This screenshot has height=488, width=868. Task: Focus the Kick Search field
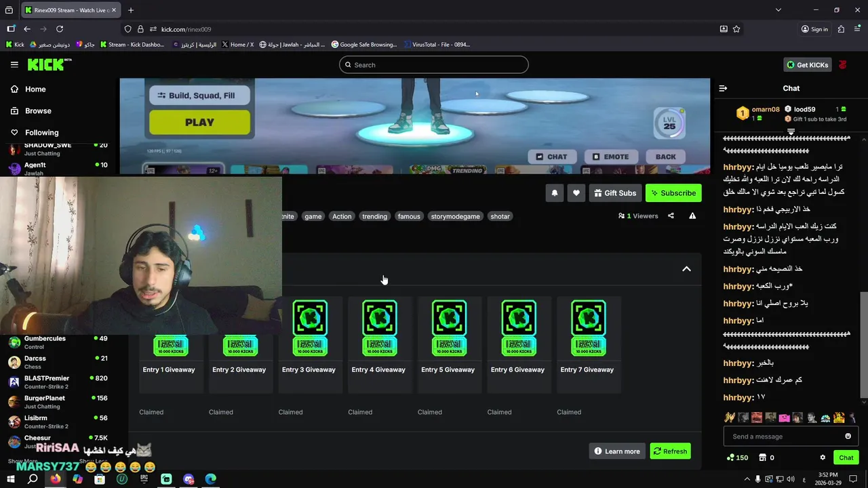pos(434,65)
